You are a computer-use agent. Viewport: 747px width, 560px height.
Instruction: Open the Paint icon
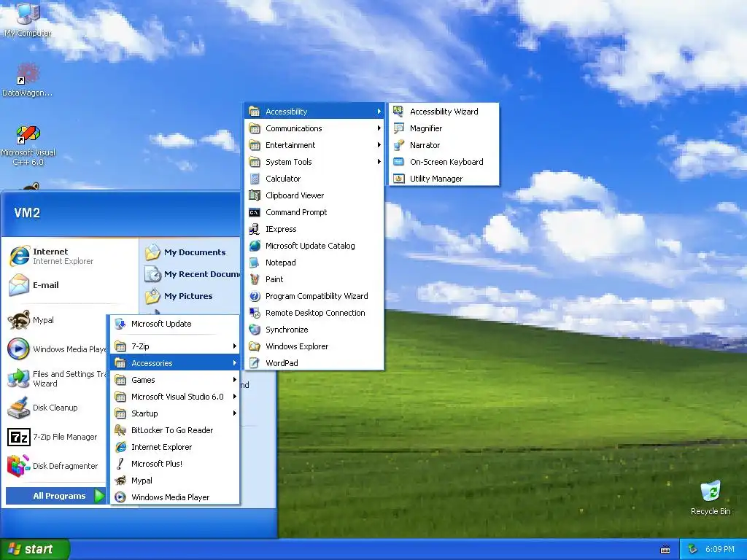pyautogui.click(x=255, y=279)
